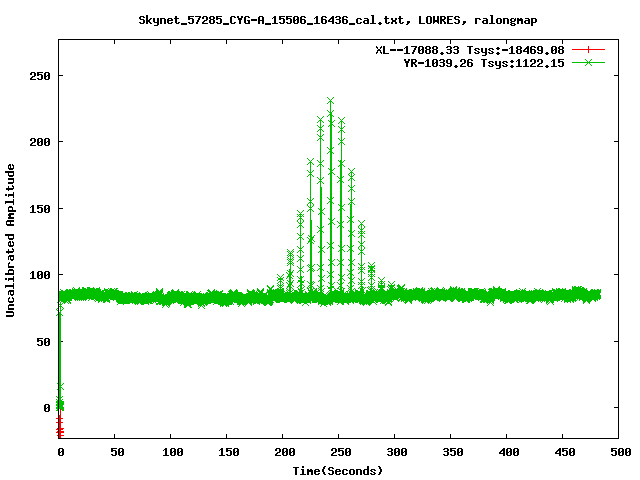Click the Uncalibrated Amplitude y-axis label

10,240
